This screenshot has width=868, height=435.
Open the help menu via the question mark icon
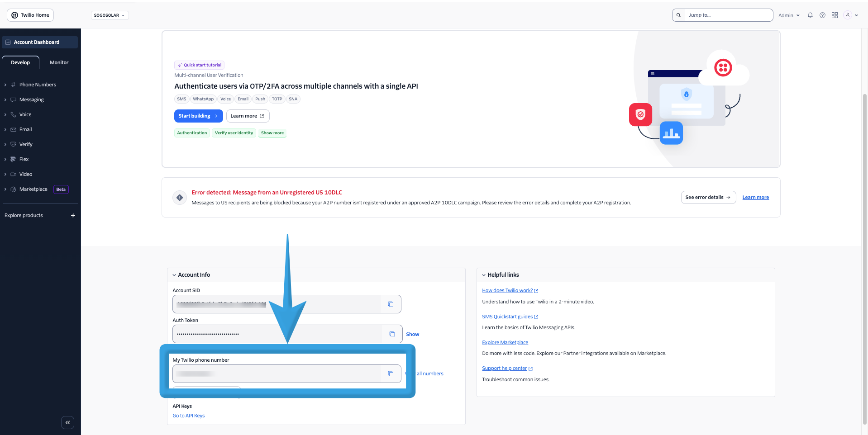pyautogui.click(x=822, y=15)
